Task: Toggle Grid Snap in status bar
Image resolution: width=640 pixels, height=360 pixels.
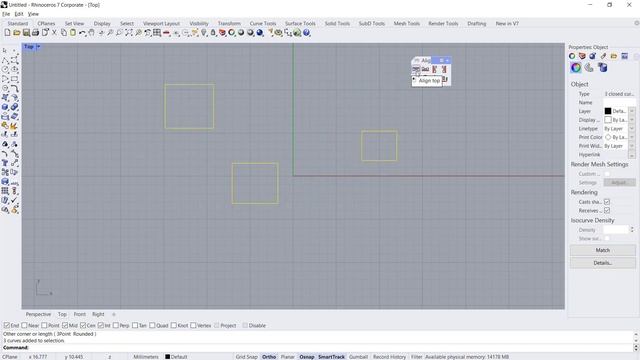Action: tap(247, 357)
